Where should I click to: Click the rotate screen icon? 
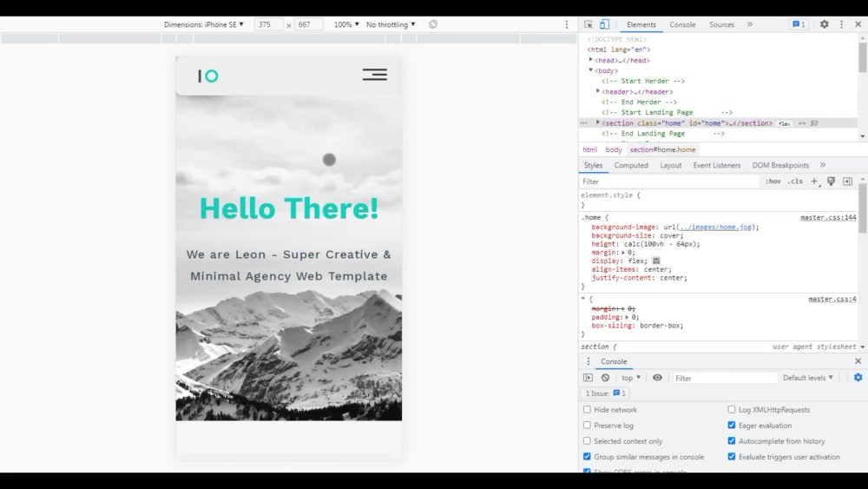433,24
